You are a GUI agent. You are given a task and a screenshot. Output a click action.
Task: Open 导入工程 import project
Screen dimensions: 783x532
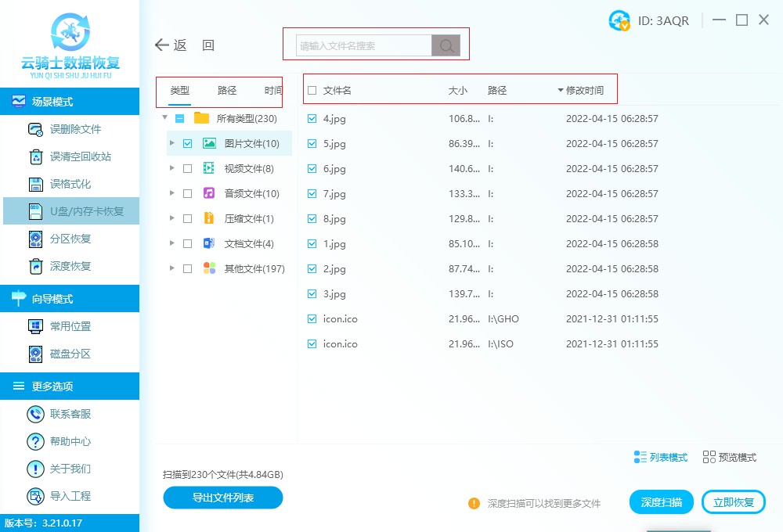coord(70,496)
